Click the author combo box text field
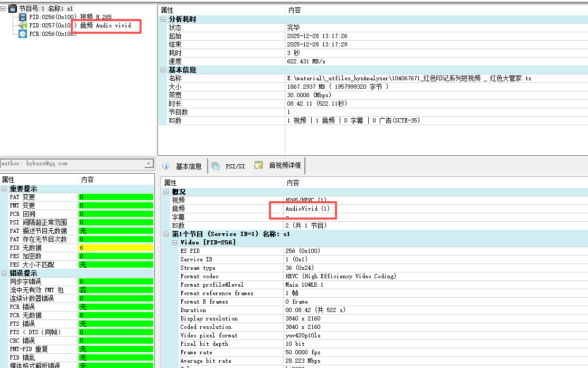588x368 pixels. (72, 163)
